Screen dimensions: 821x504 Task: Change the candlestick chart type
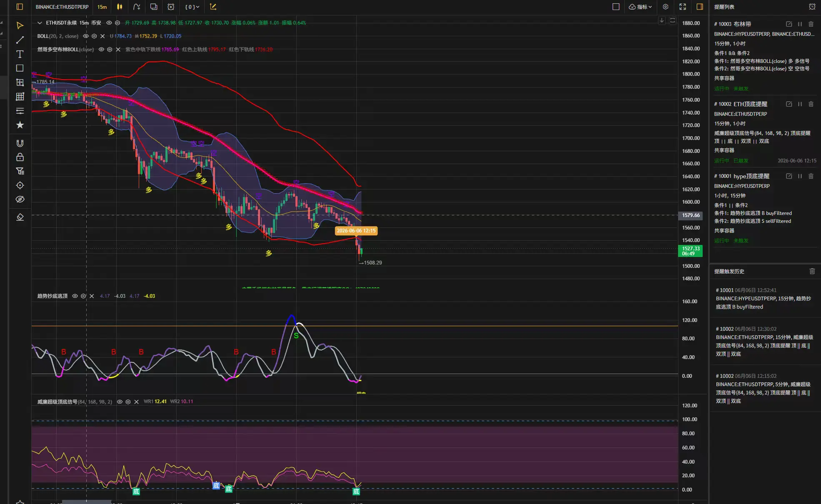click(120, 7)
